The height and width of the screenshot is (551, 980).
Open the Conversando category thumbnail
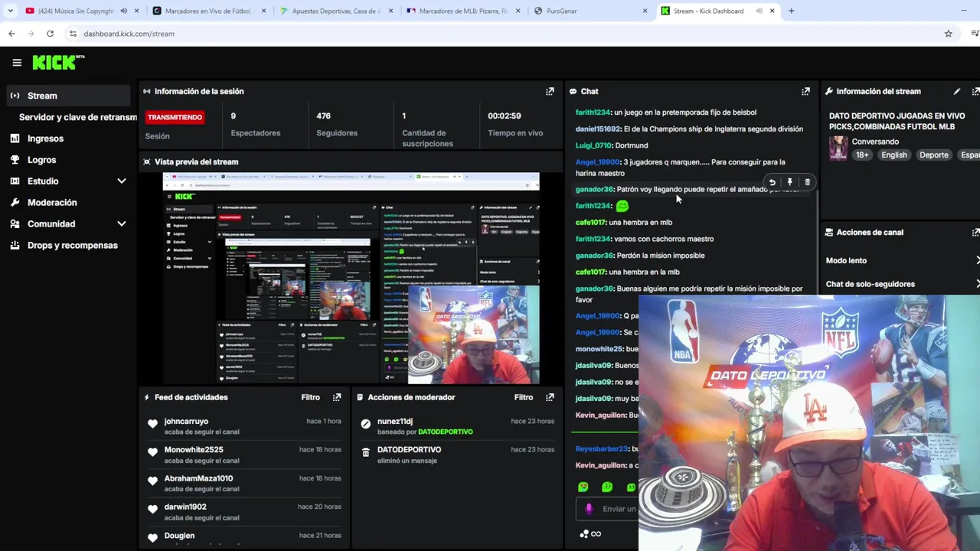click(x=838, y=148)
